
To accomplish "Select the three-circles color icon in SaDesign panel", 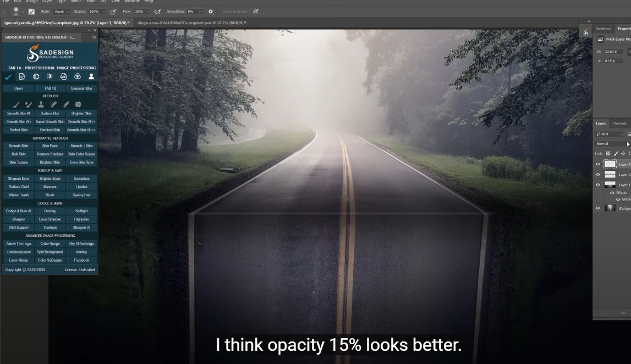I will (x=78, y=76).
